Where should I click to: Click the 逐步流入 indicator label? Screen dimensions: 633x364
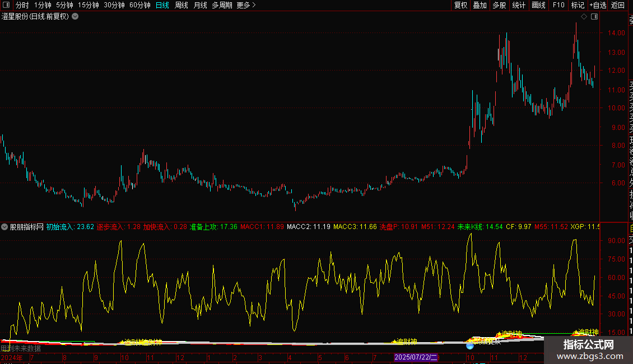click(x=118, y=227)
